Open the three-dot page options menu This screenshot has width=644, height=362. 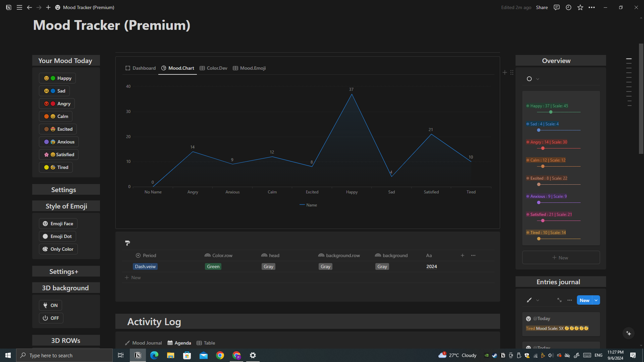pos(592,7)
